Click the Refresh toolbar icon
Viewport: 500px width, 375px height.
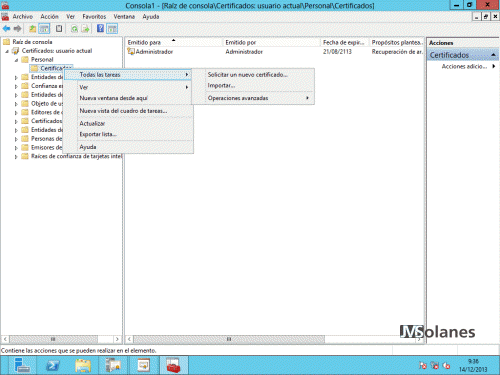[x=74, y=29]
